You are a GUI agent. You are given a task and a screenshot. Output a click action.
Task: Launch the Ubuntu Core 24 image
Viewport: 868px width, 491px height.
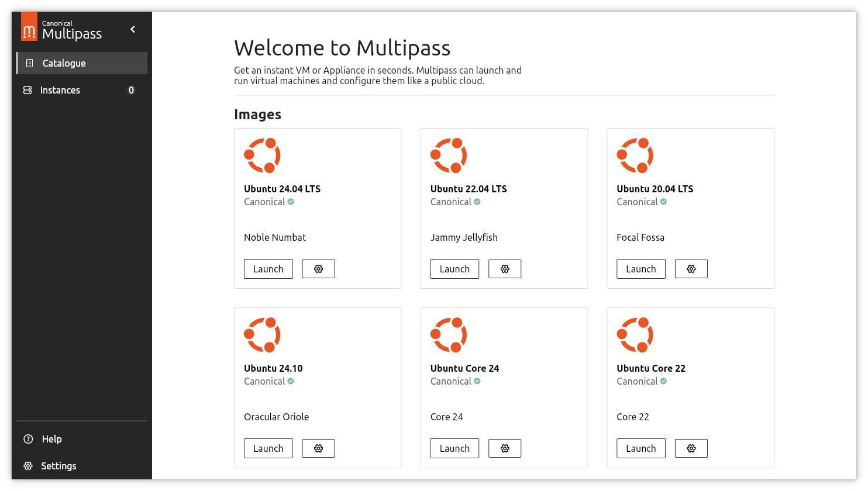point(454,448)
